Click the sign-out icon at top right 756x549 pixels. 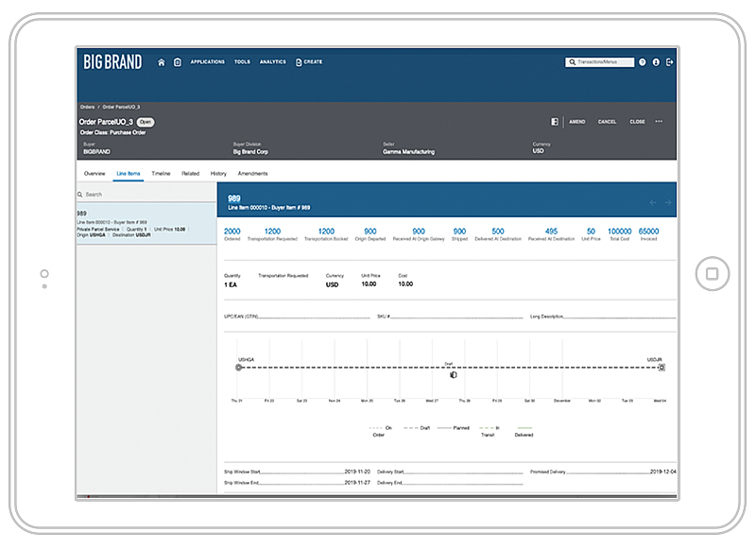(x=670, y=61)
